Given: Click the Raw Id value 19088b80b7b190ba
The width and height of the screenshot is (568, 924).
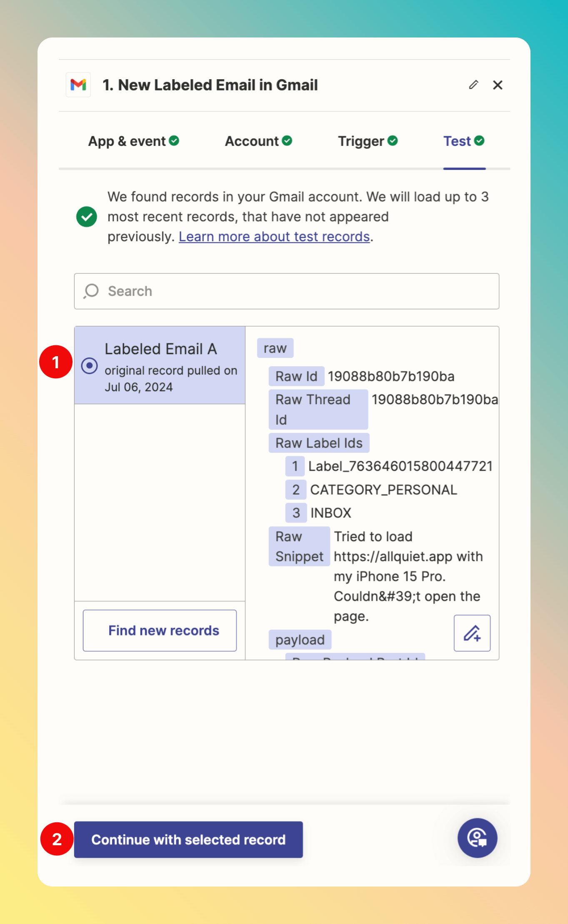Looking at the screenshot, I should point(391,376).
